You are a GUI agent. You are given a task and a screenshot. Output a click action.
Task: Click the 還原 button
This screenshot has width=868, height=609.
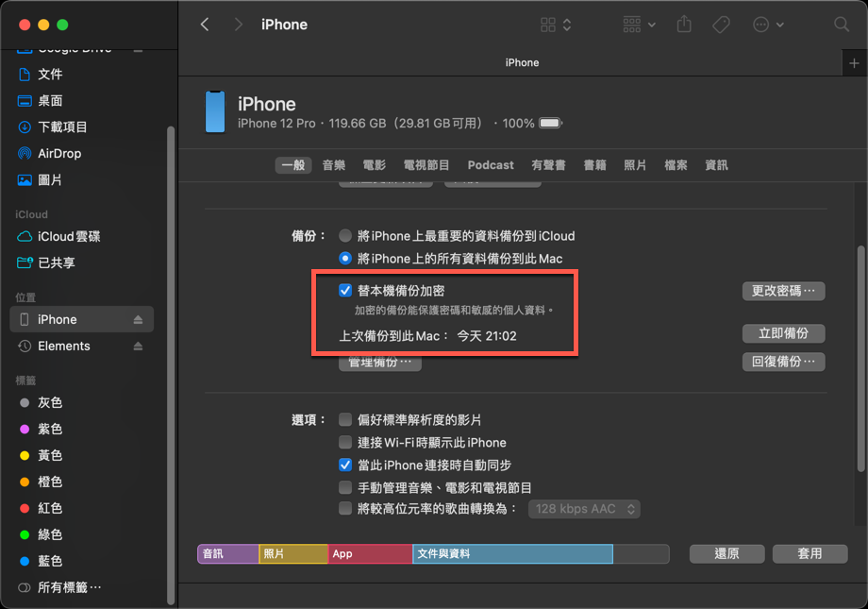pyautogui.click(x=726, y=553)
